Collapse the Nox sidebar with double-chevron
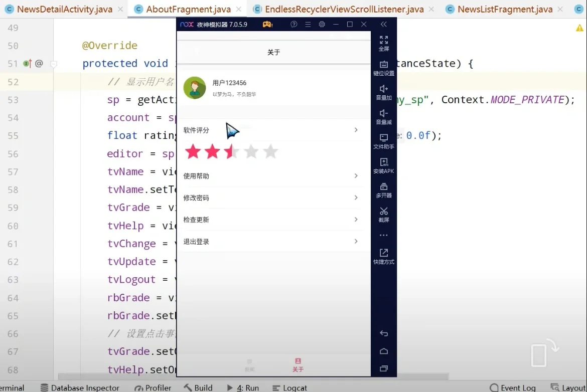The image size is (587, 392). tap(384, 24)
